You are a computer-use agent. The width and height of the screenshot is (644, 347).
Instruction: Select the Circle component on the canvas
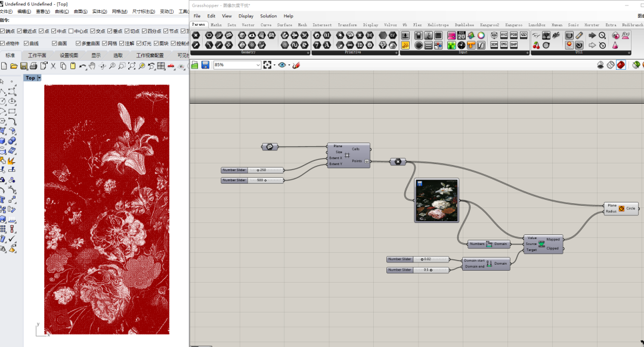tap(621, 208)
